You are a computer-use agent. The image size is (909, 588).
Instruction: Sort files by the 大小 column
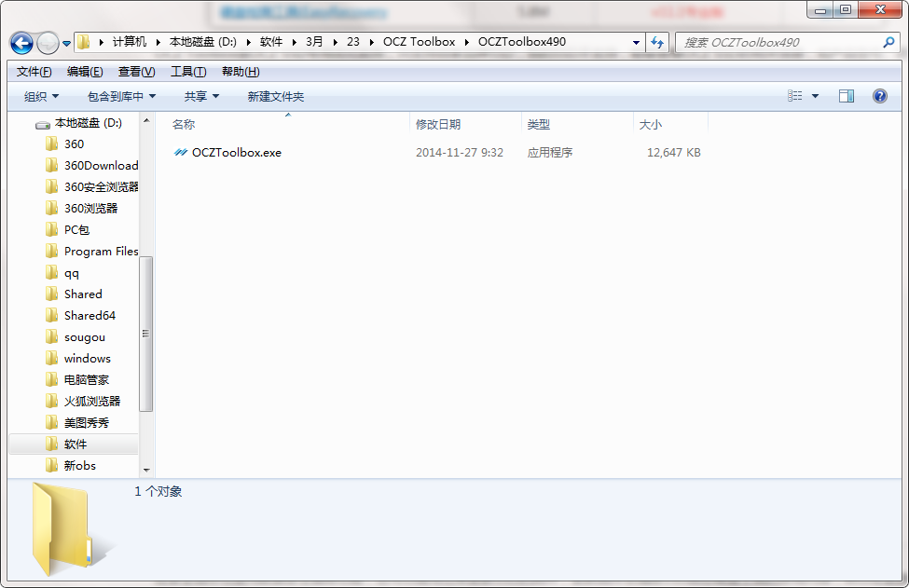tap(651, 125)
